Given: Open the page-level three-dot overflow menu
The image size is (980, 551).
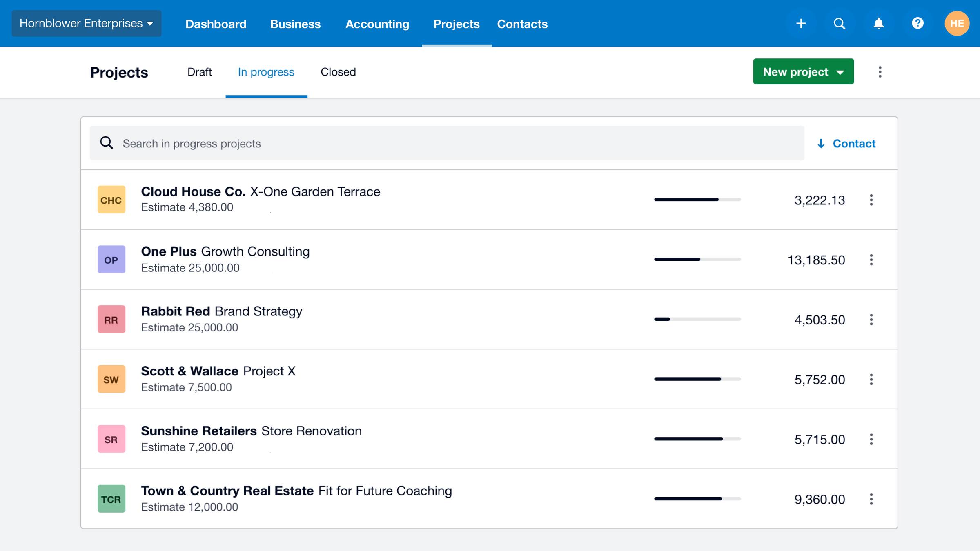Looking at the screenshot, I should click(x=880, y=72).
